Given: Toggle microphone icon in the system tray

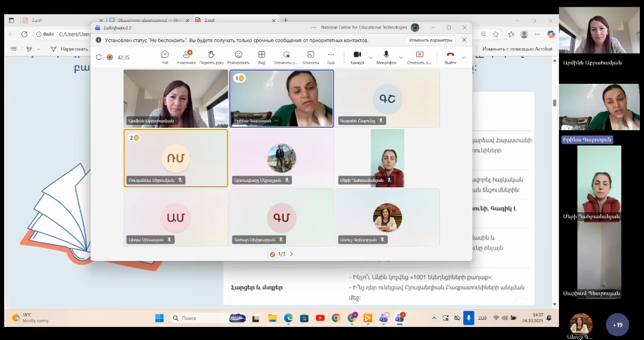Looking at the screenshot, I should 469,318.
